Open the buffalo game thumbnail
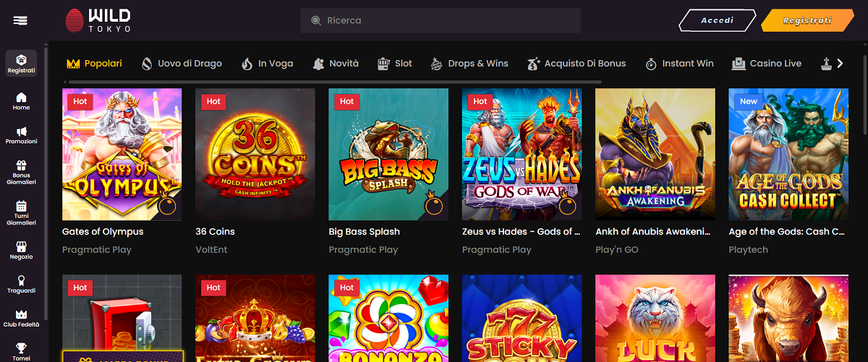 pos(788,319)
